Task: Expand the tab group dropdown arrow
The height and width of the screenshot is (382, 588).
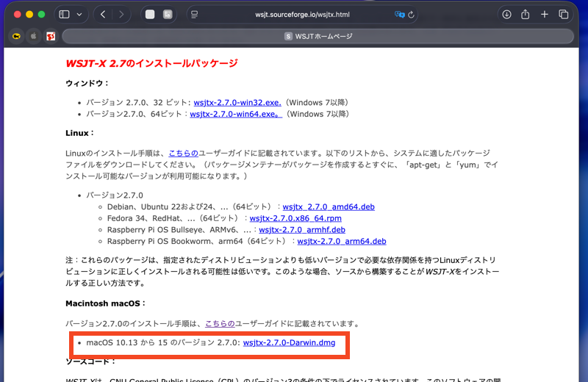Action: pyautogui.click(x=79, y=14)
